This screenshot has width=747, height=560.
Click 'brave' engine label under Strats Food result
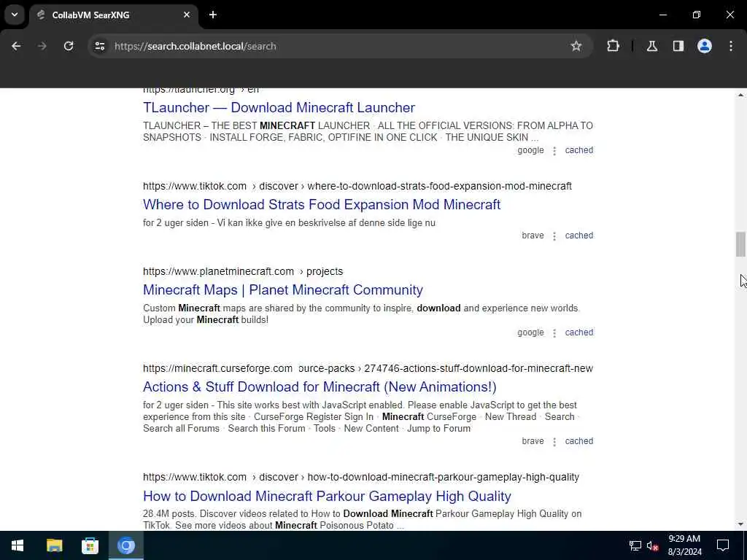click(533, 236)
